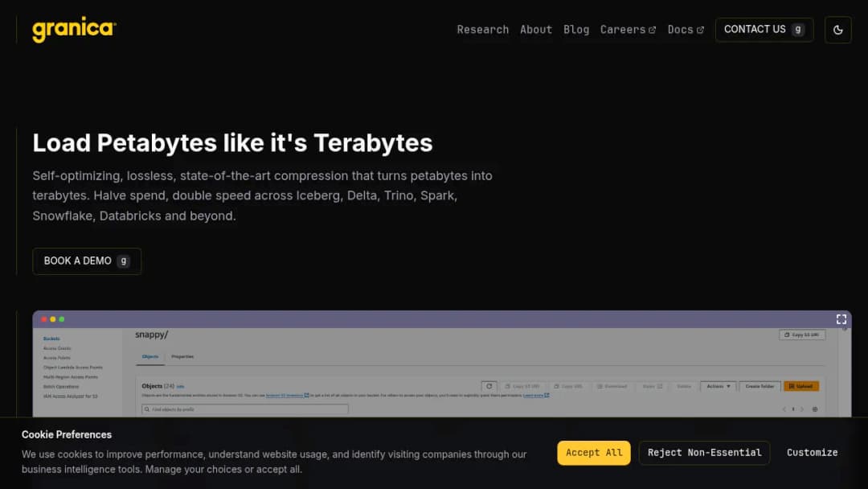Open the Blog link
The height and width of the screenshot is (489, 868).
click(x=576, y=30)
